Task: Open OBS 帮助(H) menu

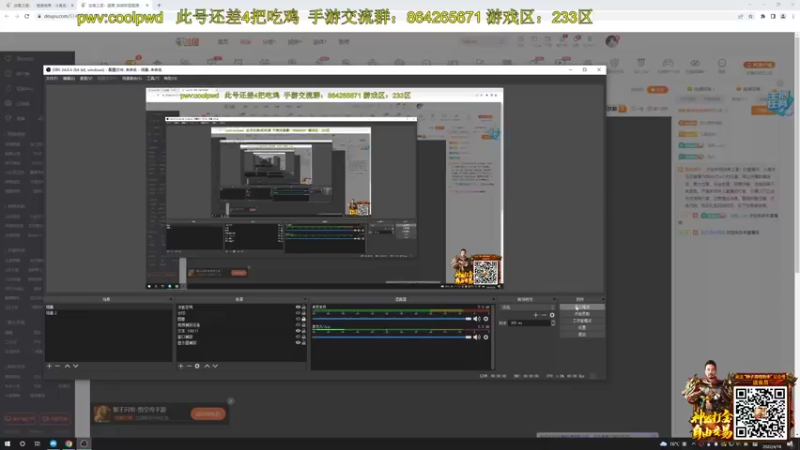Action: coord(170,79)
